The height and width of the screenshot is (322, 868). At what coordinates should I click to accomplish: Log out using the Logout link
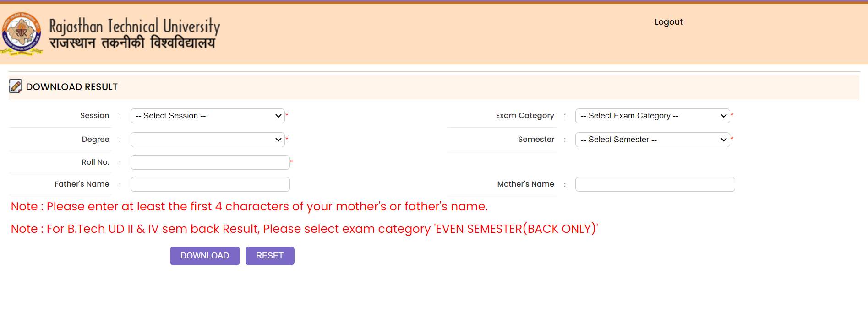tap(668, 22)
